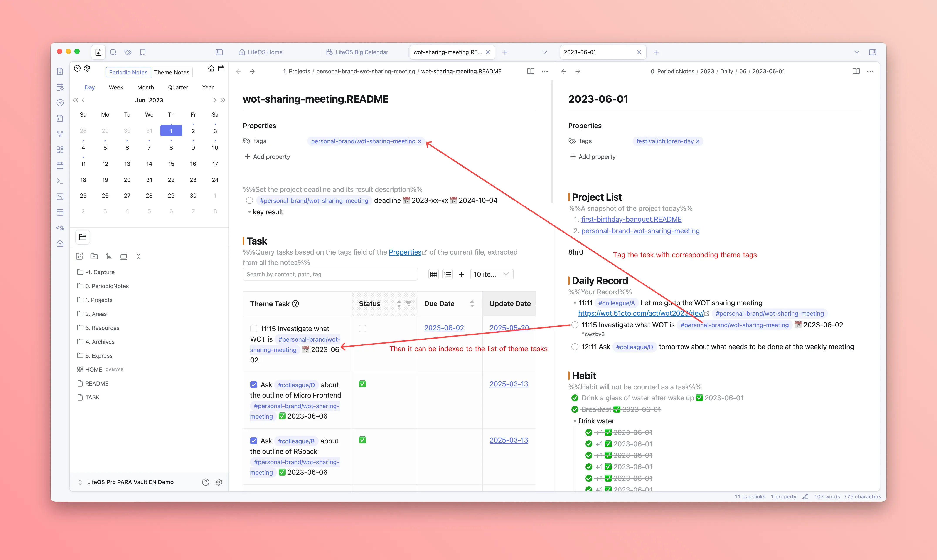
Task: Uncheck the 'Ask #colleague/D' task checkbox
Action: (254, 385)
